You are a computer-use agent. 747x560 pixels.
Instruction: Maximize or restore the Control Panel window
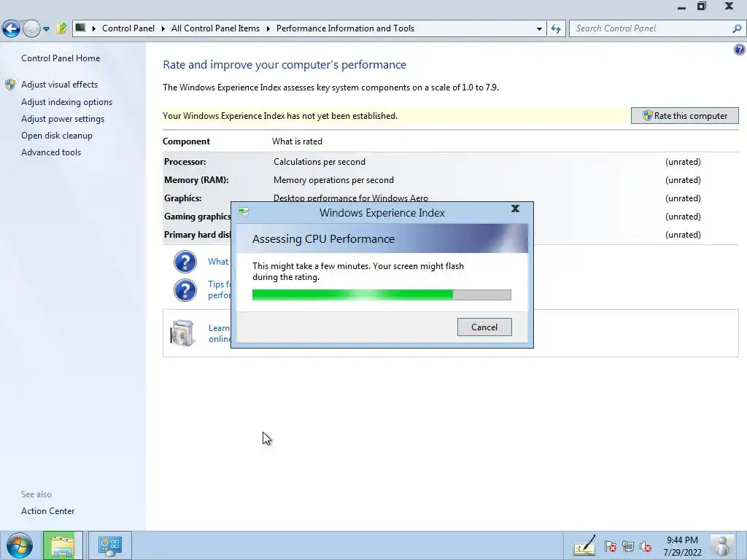702,6
